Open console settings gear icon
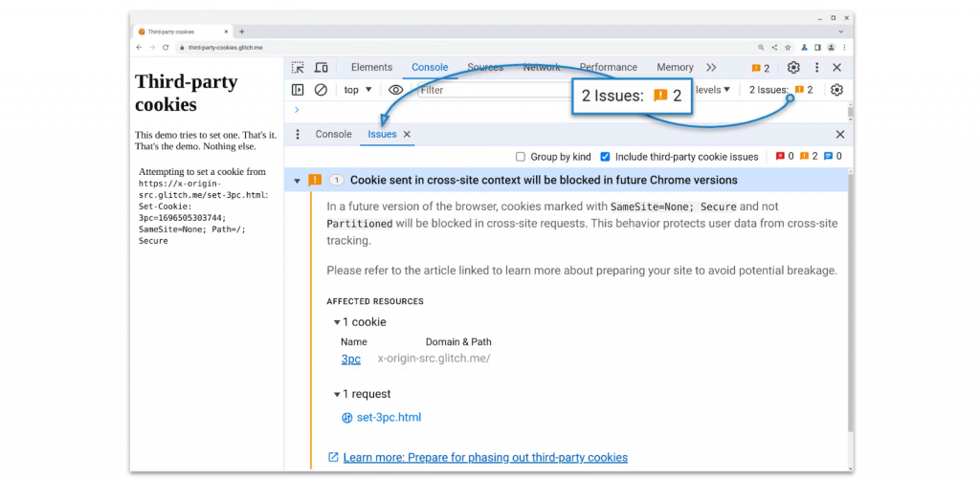 pyautogui.click(x=836, y=90)
